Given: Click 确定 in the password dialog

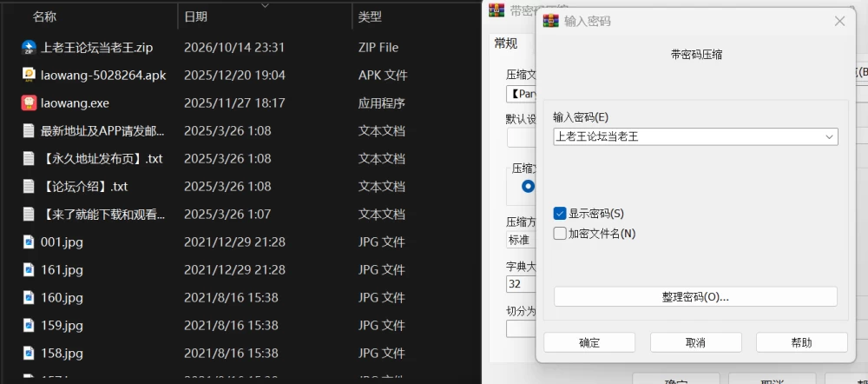Looking at the screenshot, I should point(589,342).
